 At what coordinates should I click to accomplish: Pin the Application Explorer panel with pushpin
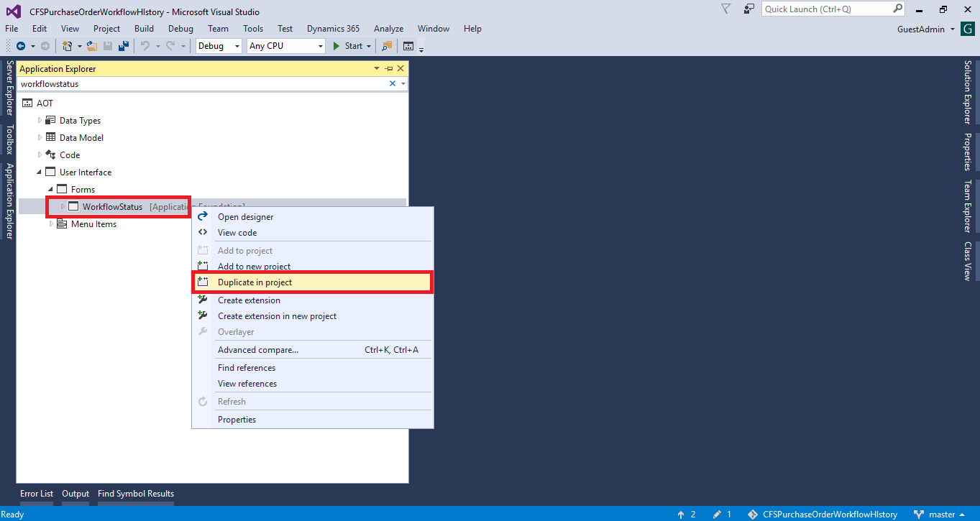[x=389, y=68]
